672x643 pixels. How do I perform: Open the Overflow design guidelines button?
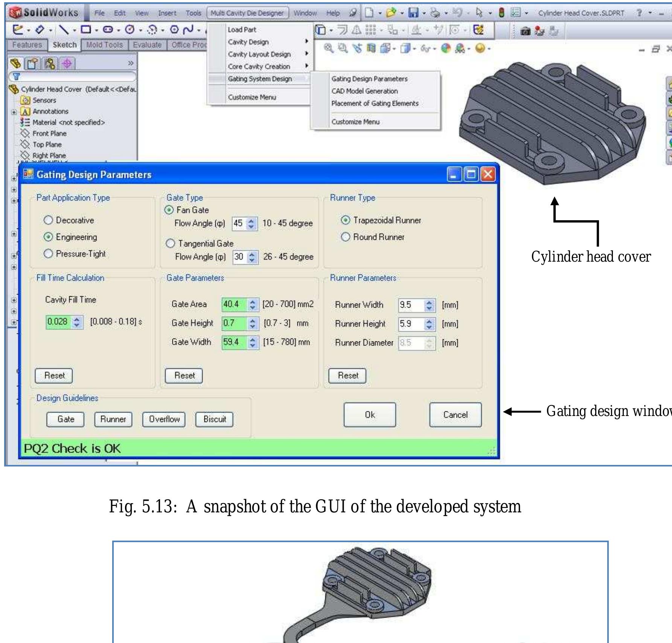164,419
